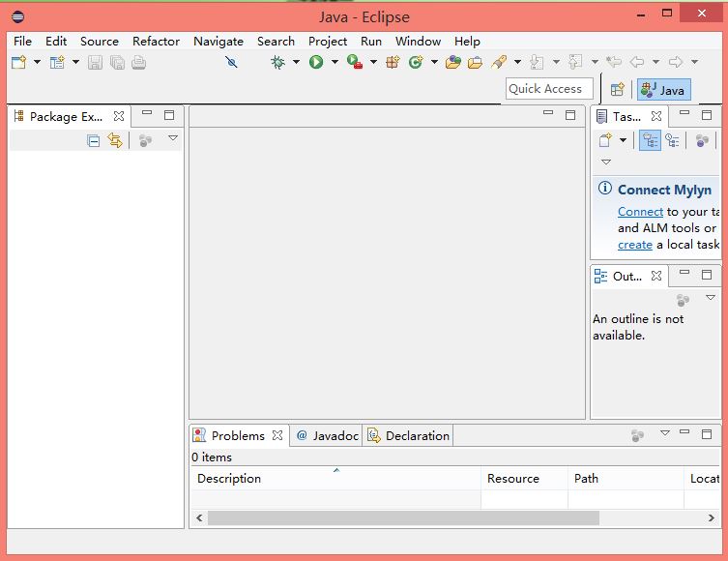This screenshot has height=561, width=728.
Task: Toggle Link with Editor in Package Explorer
Action: [115, 140]
